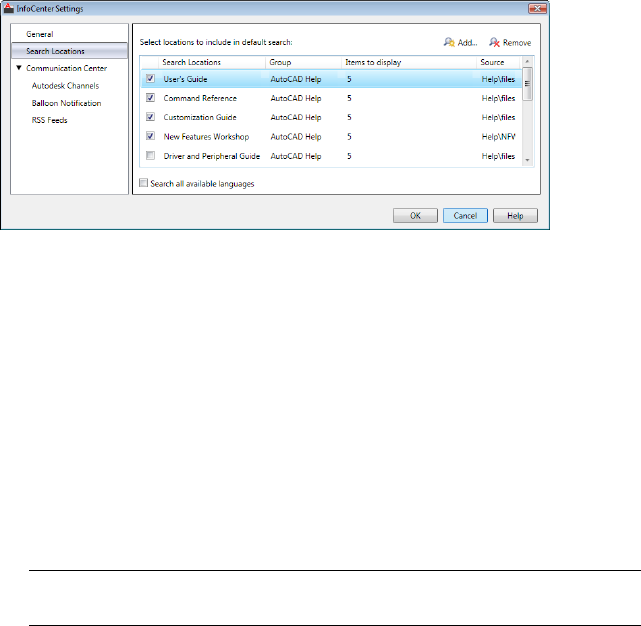Viewport: 641px width, 626px height.
Task: Close the InfoCenter Settings dialog
Action: [x=538, y=8]
